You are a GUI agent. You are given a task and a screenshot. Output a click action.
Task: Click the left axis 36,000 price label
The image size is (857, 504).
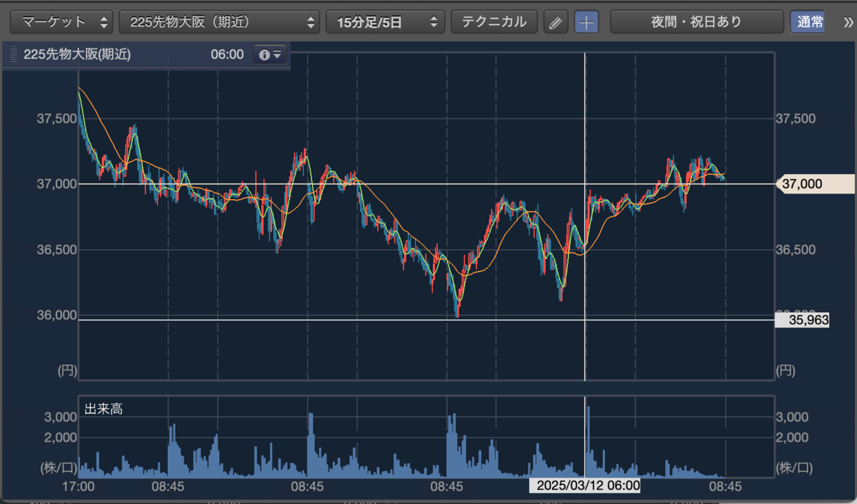(x=56, y=316)
